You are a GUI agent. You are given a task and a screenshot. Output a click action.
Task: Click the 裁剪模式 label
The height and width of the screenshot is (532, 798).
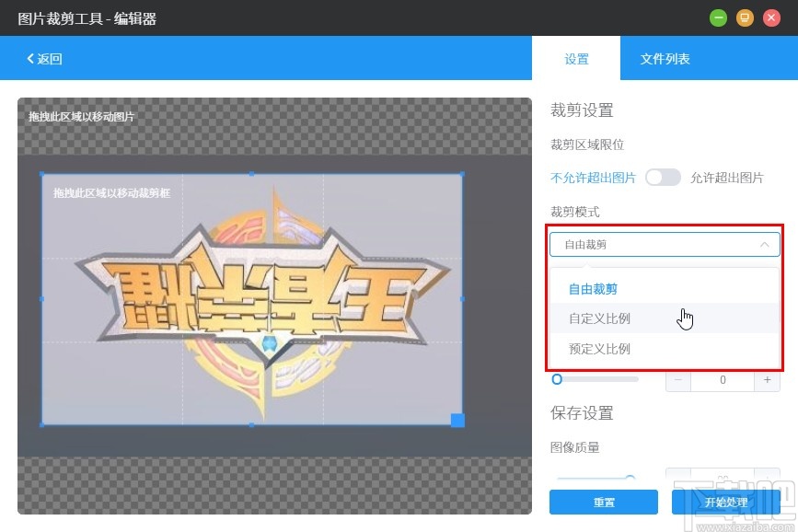point(575,212)
